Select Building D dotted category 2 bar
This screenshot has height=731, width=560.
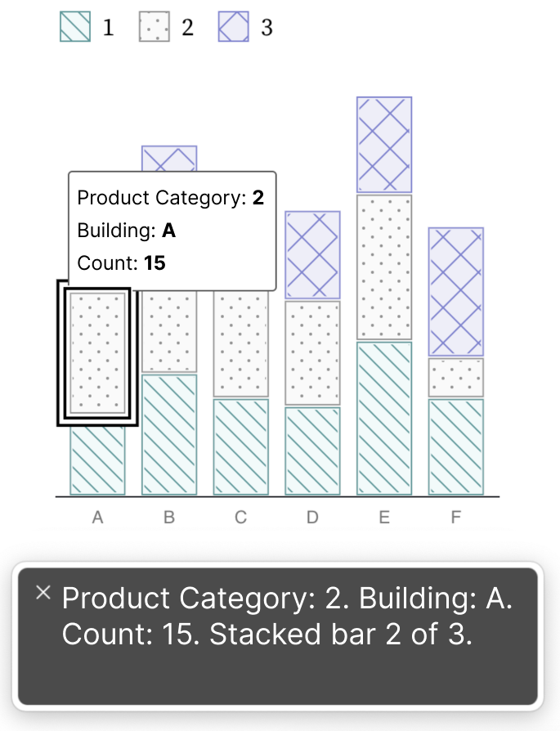click(x=313, y=353)
